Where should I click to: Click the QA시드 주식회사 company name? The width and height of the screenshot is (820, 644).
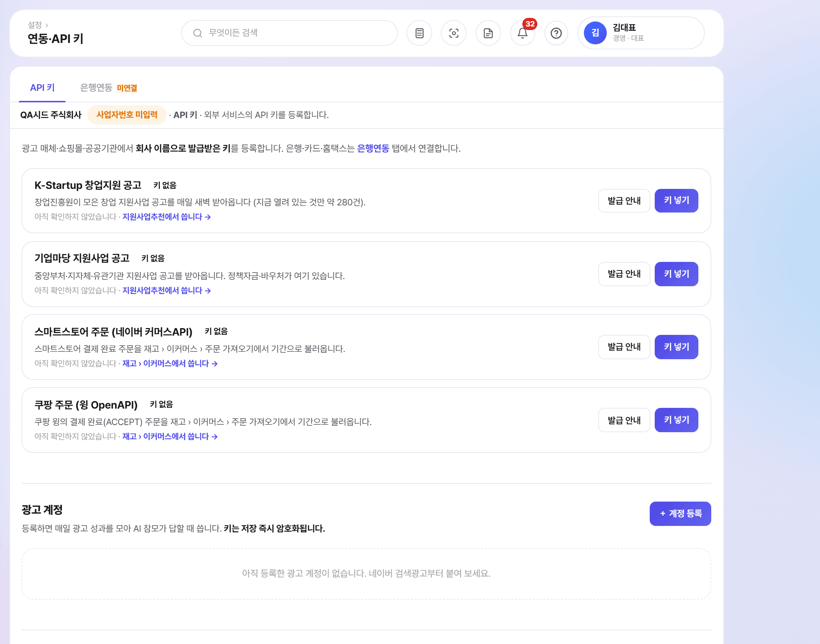click(50, 115)
